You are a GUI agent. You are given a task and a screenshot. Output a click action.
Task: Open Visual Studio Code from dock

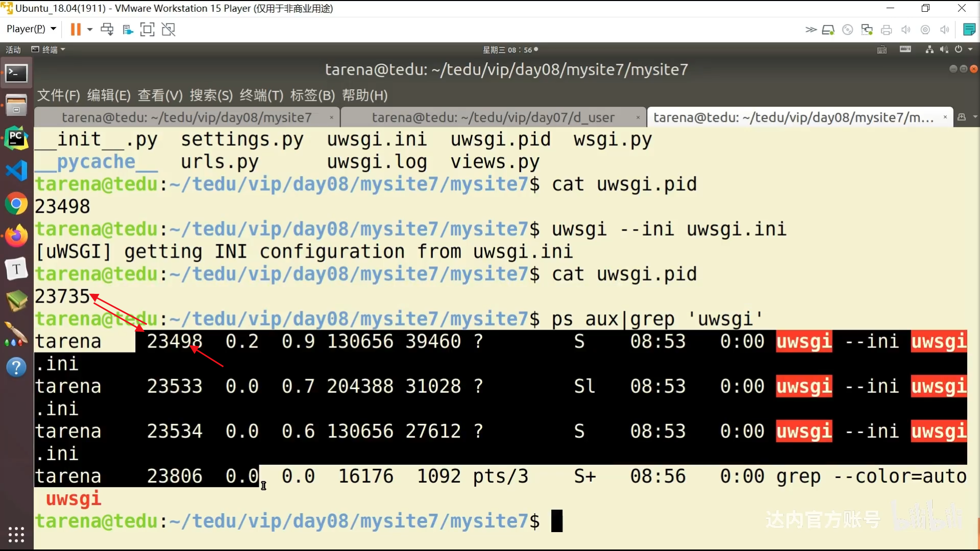tap(16, 170)
